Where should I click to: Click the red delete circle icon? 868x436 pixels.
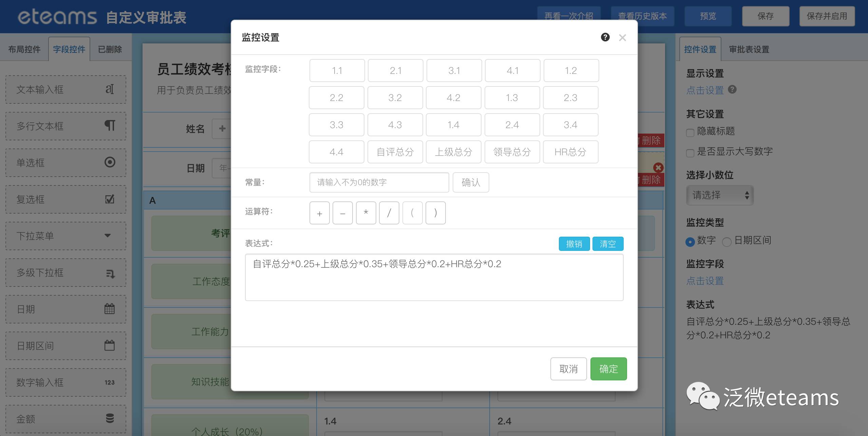(x=658, y=167)
